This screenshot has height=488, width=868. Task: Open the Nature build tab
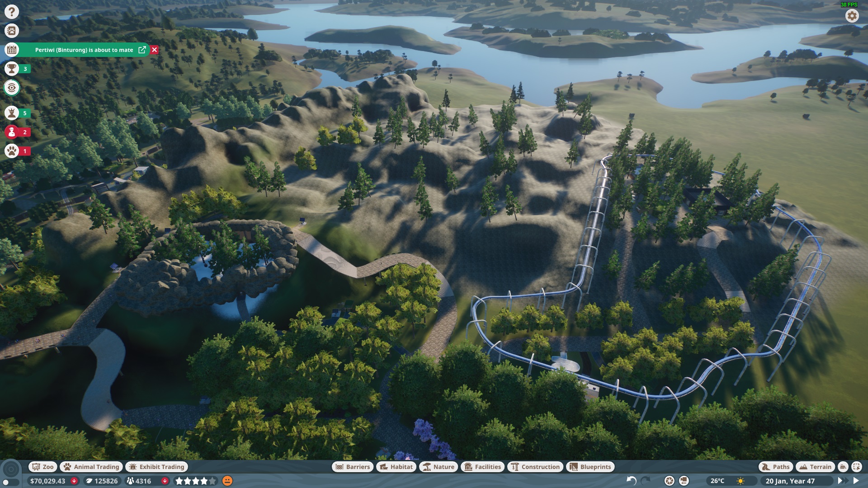click(x=439, y=467)
